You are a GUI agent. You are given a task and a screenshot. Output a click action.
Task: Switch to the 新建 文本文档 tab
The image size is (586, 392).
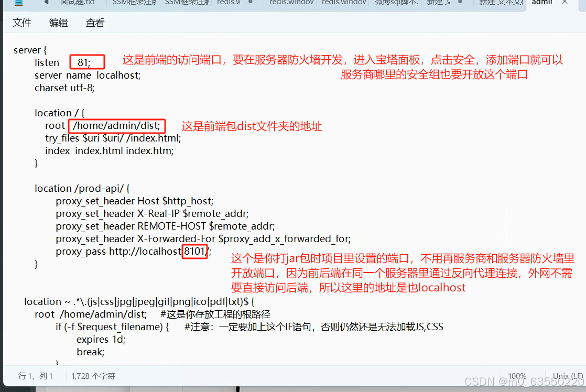coord(501,2)
